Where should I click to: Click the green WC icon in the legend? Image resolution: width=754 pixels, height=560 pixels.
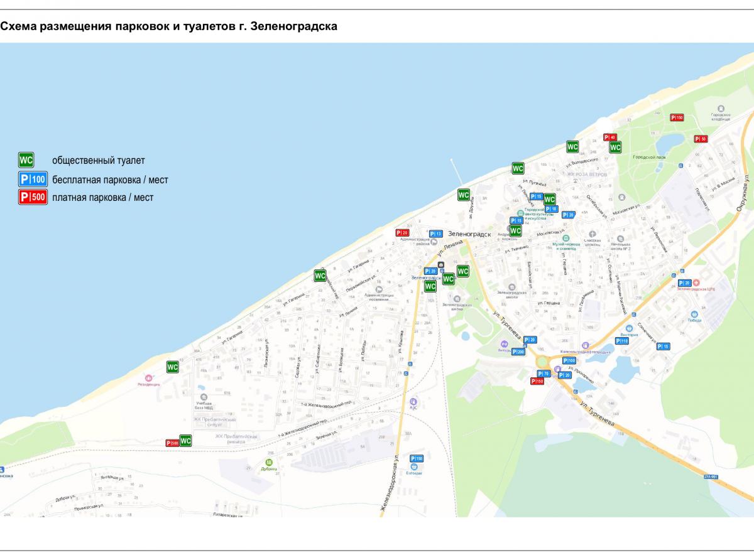coord(26,160)
